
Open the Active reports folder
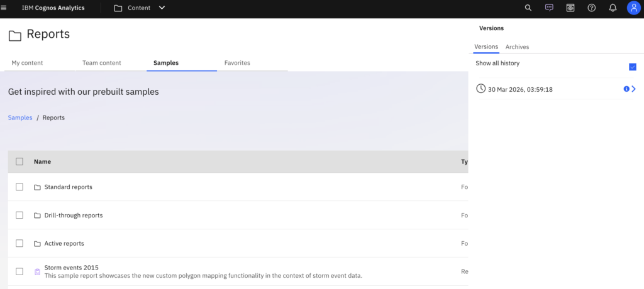tap(64, 244)
